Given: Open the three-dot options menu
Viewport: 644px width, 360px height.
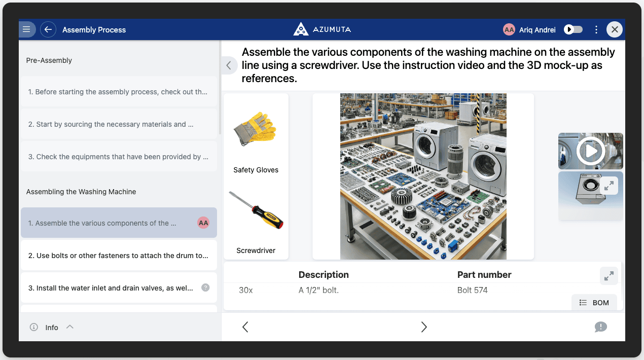Looking at the screenshot, I should pos(596,29).
